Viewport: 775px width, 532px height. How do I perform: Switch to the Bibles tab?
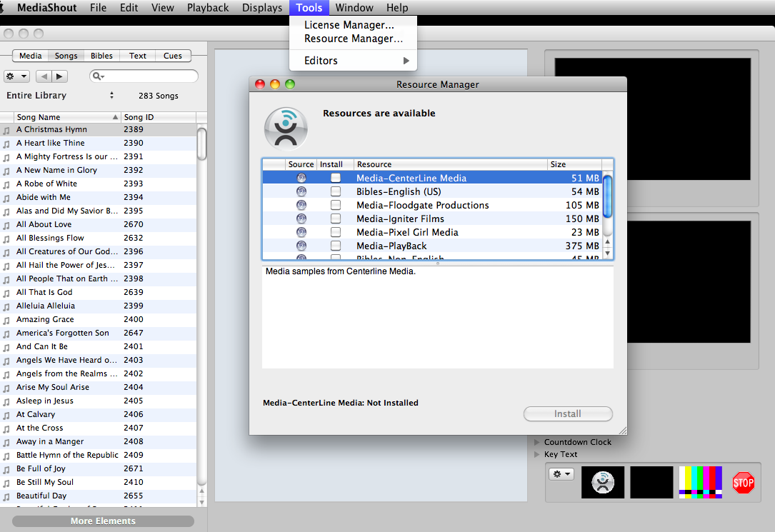coord(102,56)
